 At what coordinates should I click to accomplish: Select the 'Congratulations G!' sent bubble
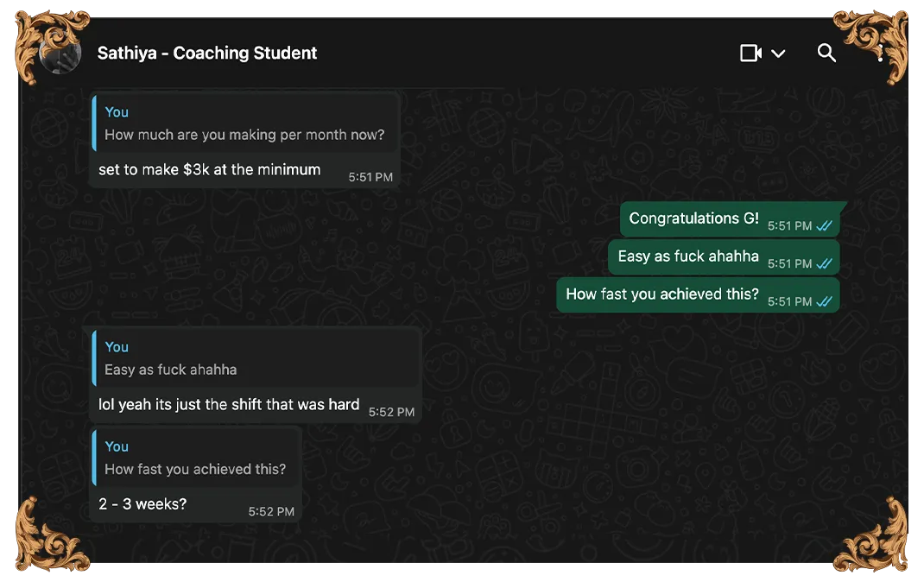tap(730, 219)
